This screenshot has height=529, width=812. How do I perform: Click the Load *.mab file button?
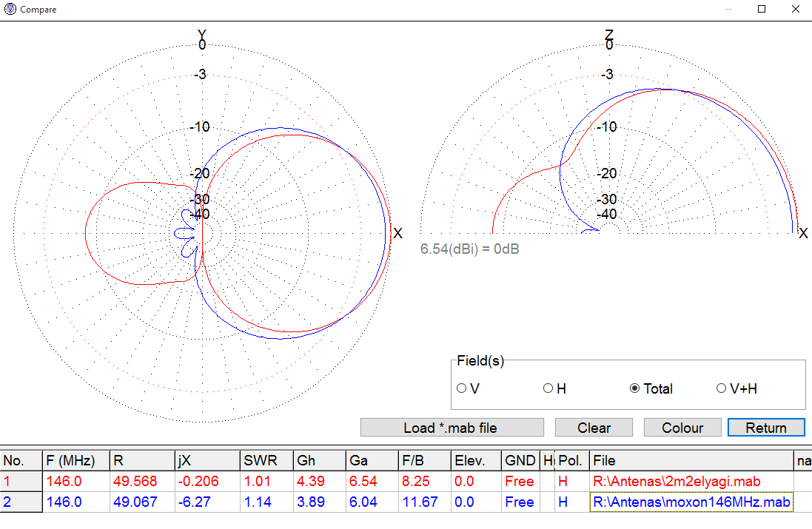point(452,428)
